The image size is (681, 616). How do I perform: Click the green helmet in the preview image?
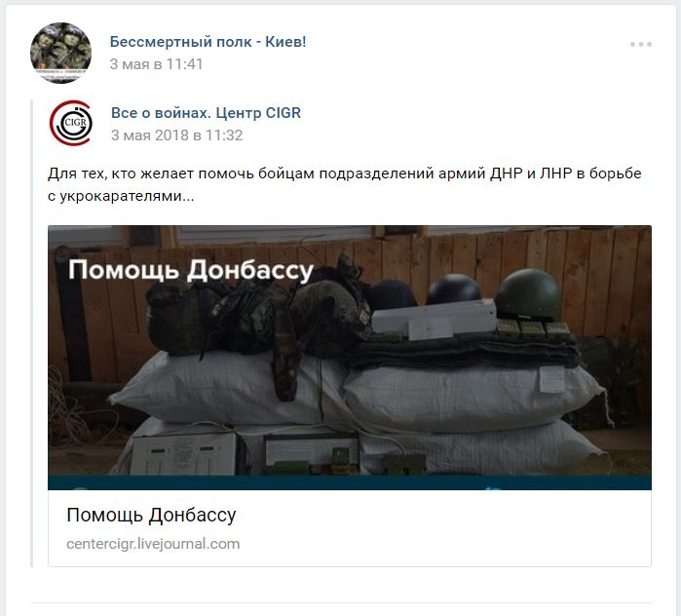[x=528, y=293]
